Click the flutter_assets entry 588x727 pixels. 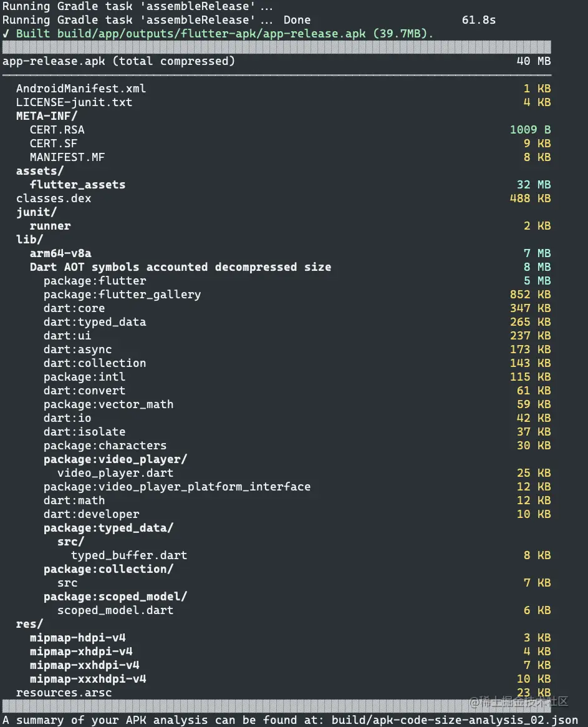tap(77, 185)
